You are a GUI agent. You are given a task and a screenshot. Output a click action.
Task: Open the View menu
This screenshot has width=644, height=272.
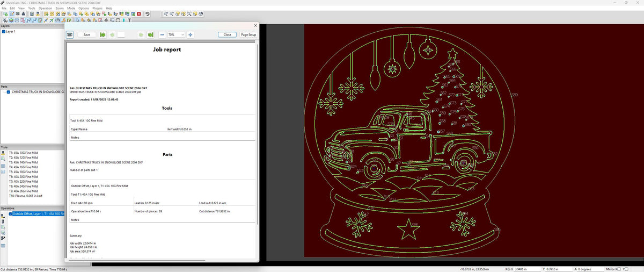click(21, 9)
